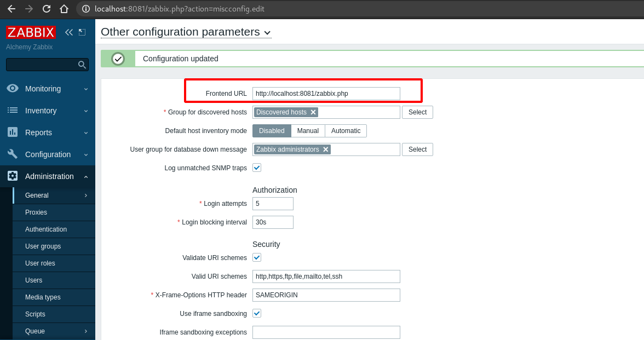Click Select next to Group for discovered hosts
This screenshot has width=644, height=340.
pyautogui.click(x=417, y=112)
